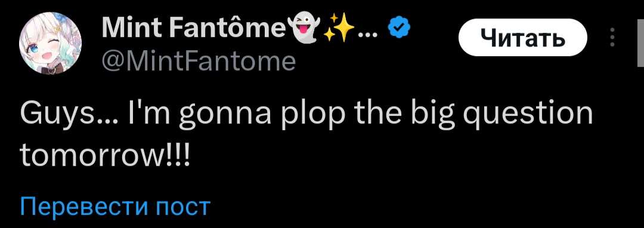Click the blue verified checkmark badge

pos(399,28)
